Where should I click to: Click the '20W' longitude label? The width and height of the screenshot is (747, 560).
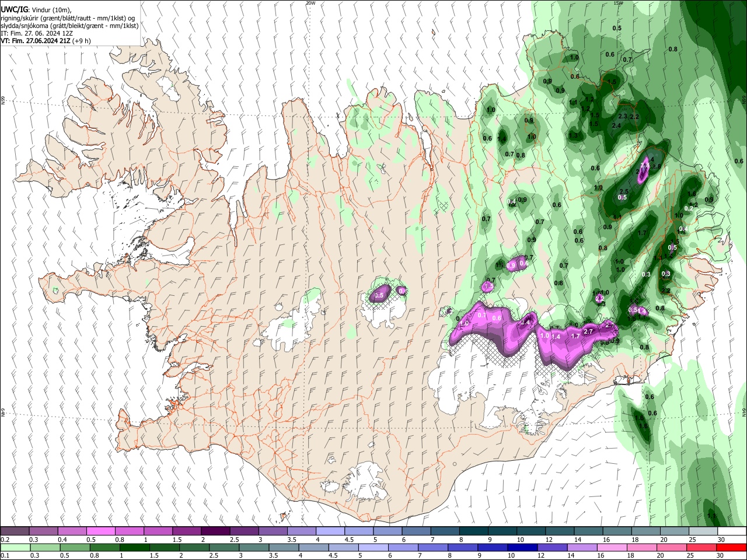[310, 3]
